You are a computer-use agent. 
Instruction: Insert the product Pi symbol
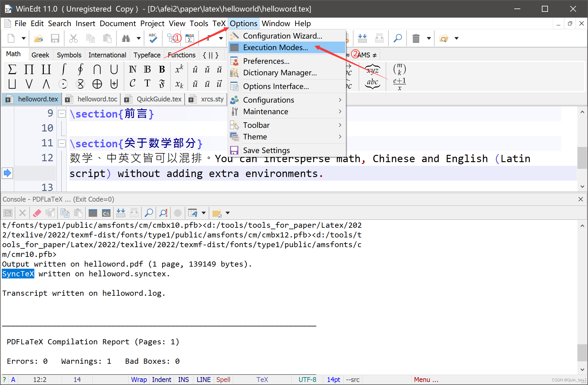[x=29, y=70]
